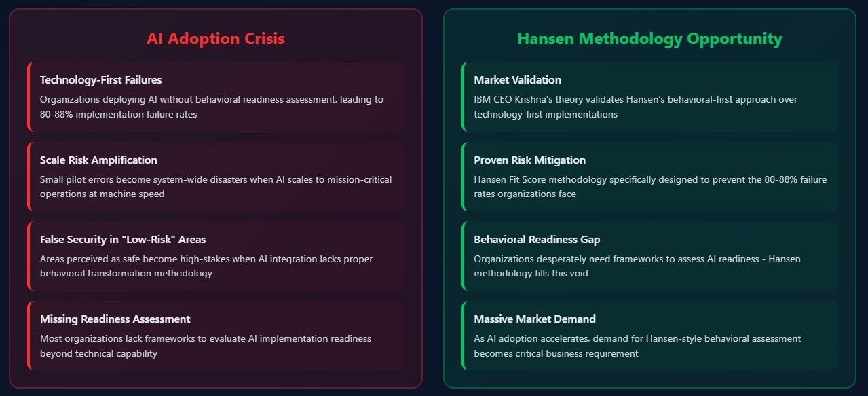
Task: Select the "Missing Readiness Assessment" card title
Action: point(115,319)
